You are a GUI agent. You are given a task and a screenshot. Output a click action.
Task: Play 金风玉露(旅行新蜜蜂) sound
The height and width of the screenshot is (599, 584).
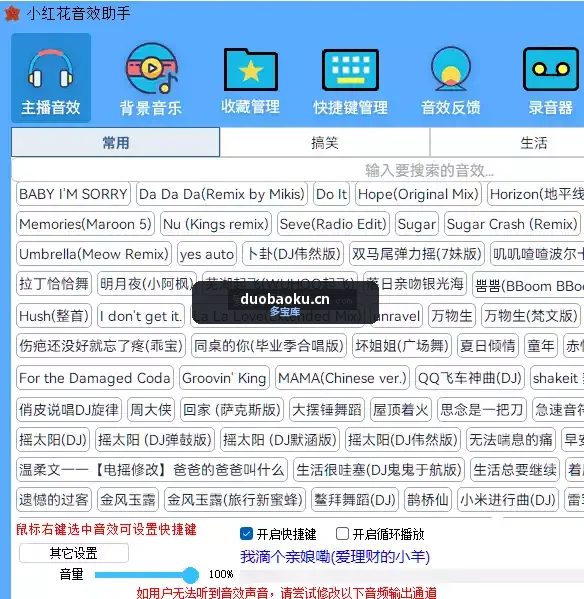pyautogui.click(x=235, y=499)
